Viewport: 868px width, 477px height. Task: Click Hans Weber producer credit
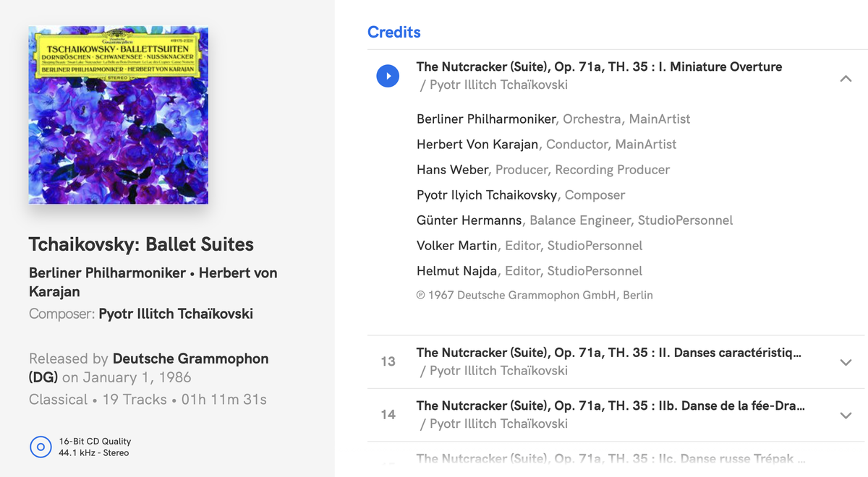454,170
